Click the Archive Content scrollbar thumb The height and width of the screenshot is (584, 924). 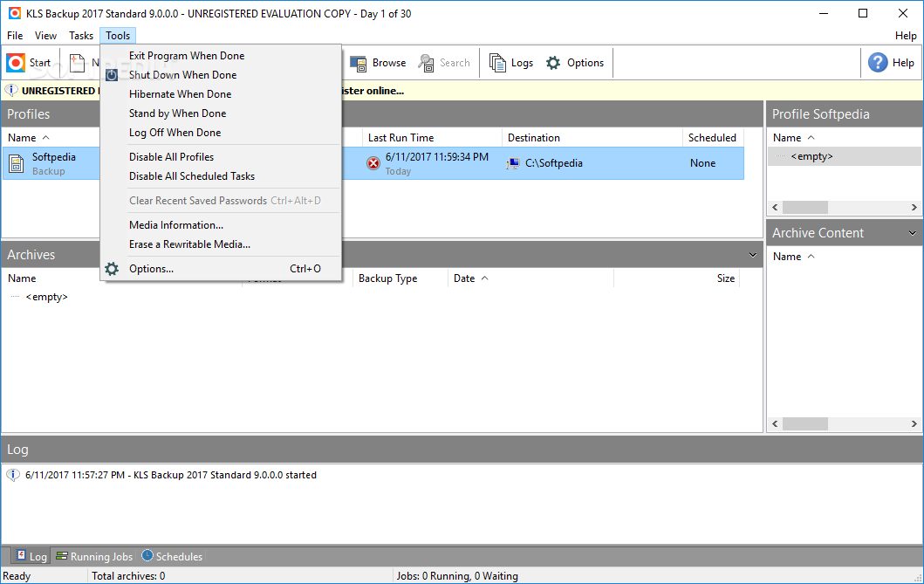click(x=805, y=423)
